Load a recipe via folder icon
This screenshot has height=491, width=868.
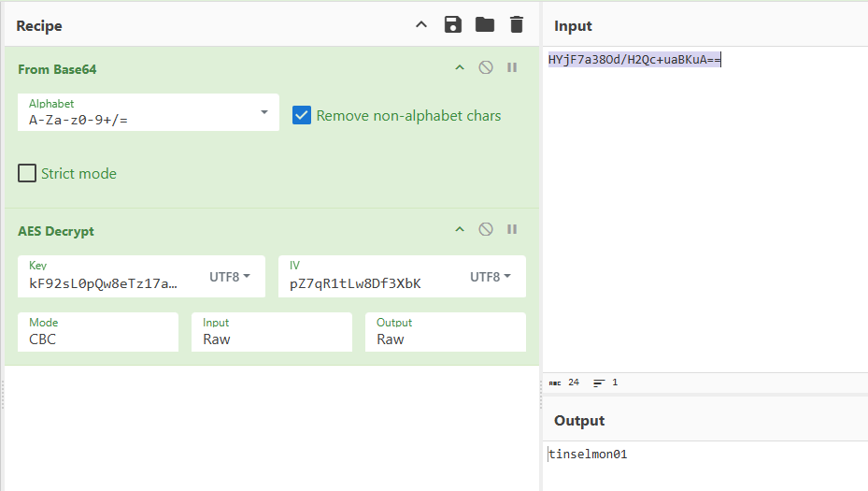484,25
